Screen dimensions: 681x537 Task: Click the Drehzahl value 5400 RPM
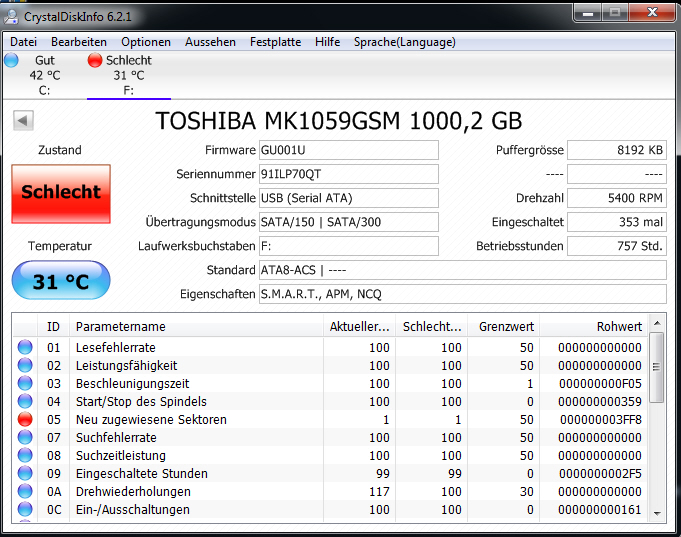point(617,198)
